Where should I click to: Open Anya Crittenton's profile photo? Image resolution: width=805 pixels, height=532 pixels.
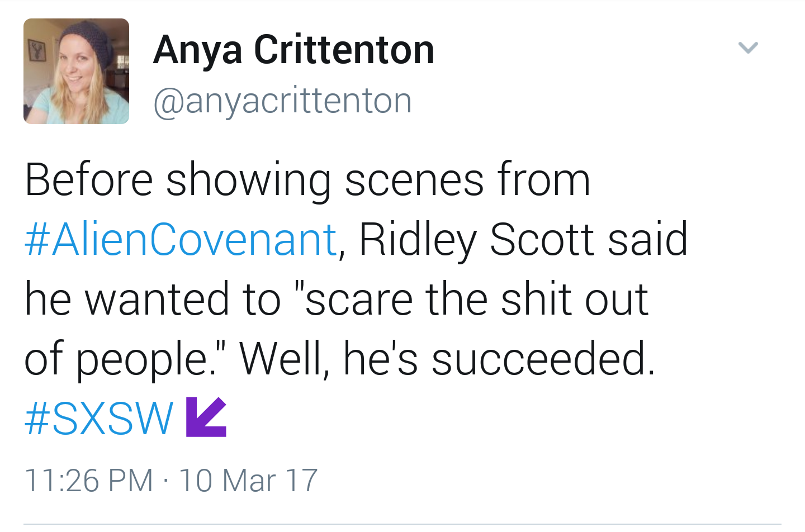[x=76, y=71]
